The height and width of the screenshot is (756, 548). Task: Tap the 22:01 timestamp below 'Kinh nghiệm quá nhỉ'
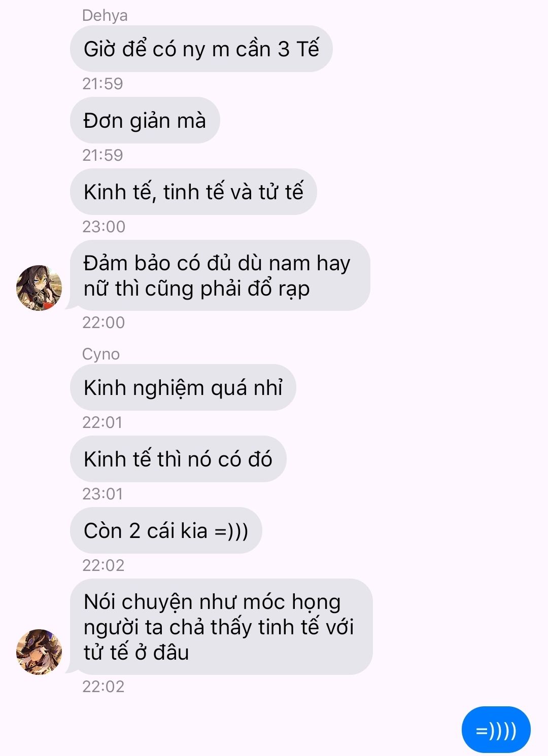(102, 422)
